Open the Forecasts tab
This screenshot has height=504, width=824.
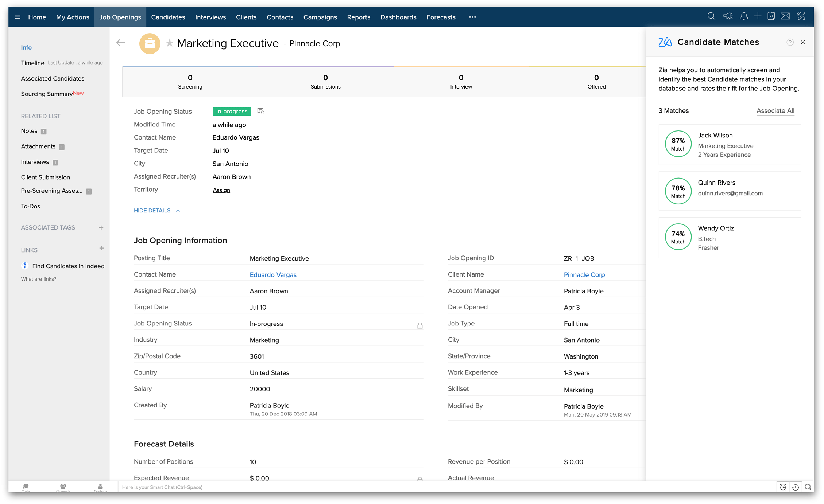(x=441, y=17)
